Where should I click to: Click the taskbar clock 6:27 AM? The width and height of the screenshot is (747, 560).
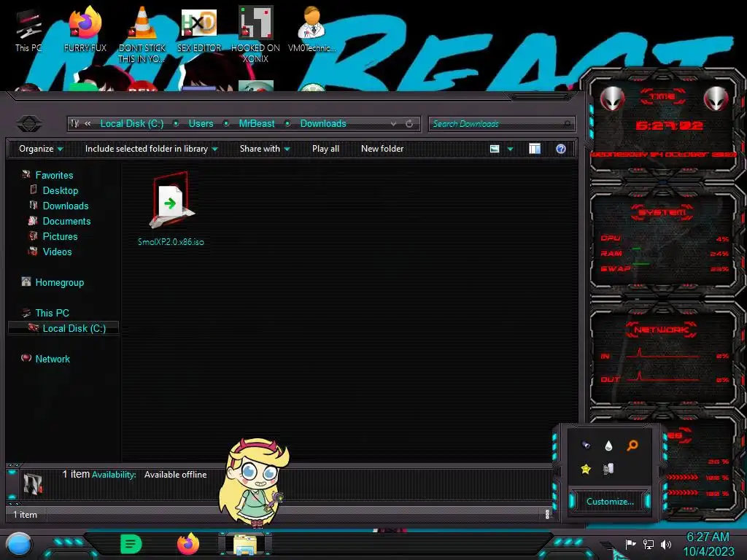[708, 537]
